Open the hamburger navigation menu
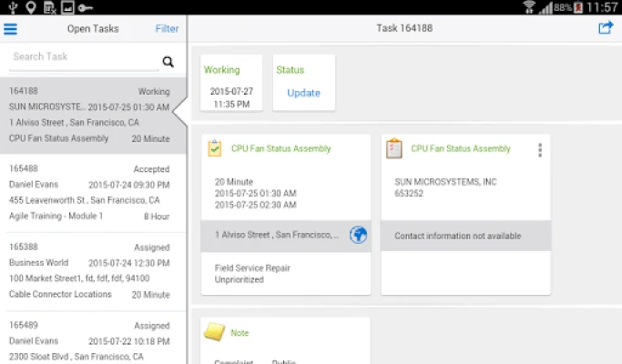Screen dimensions: 622x364 point(11,28)
